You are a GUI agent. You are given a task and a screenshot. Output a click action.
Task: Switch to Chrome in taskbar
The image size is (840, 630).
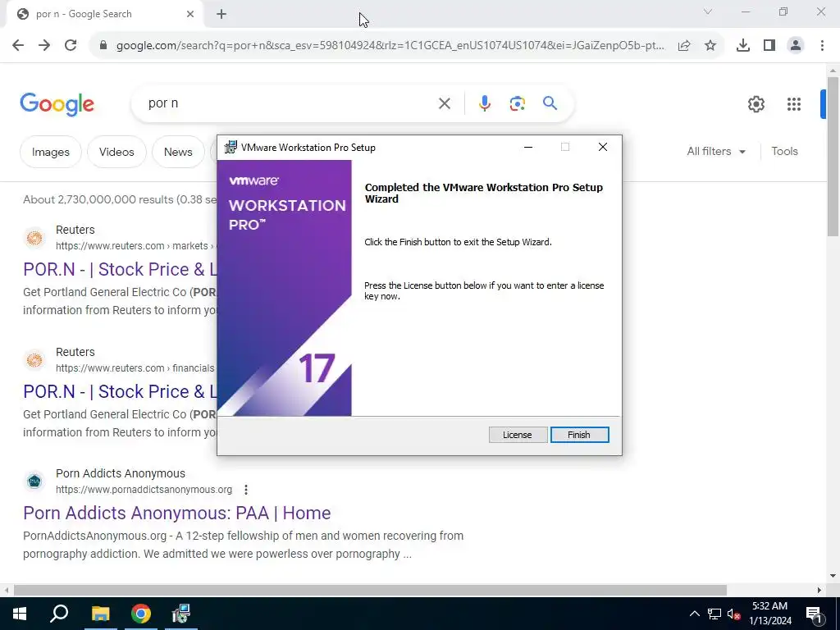141,614
